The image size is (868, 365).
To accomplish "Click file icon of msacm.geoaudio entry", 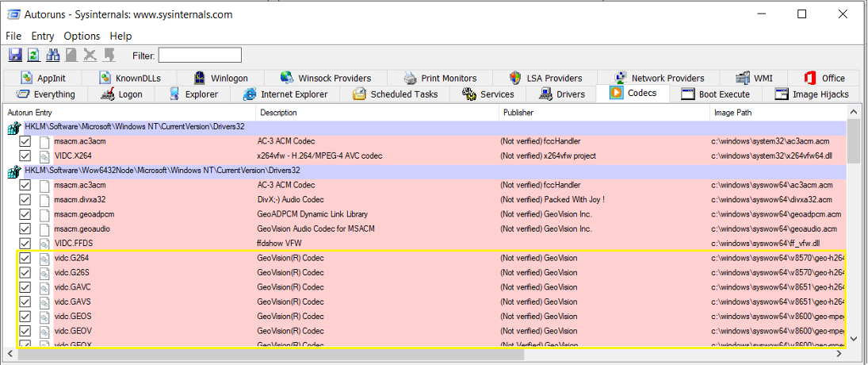I will [x=44, y=229].
